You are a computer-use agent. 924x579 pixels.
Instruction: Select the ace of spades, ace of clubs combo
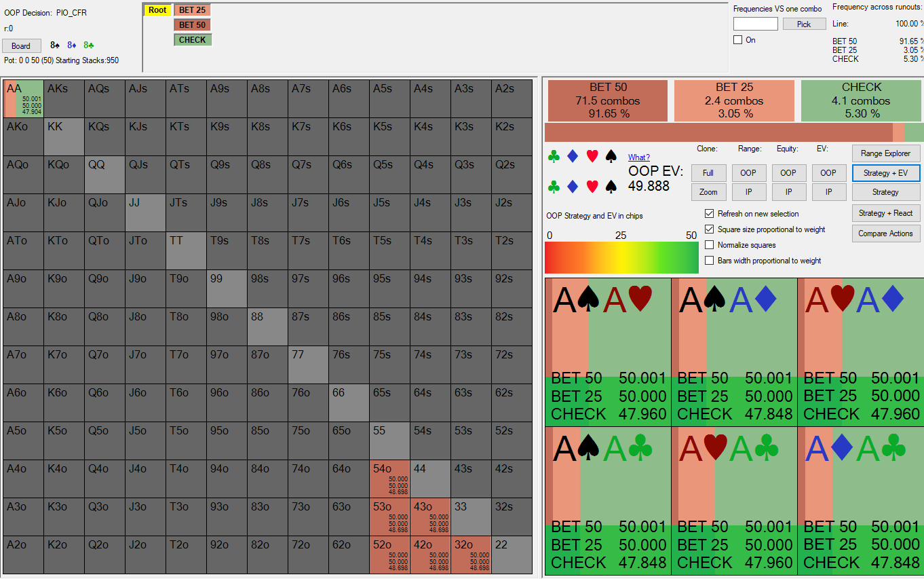pos(608,501)
